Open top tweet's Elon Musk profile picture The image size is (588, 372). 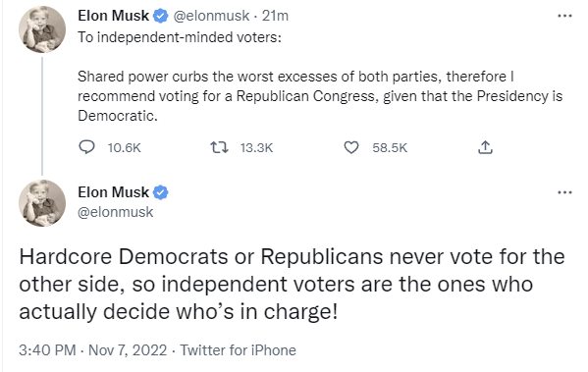pyautogui.click(x=42, y=29)
